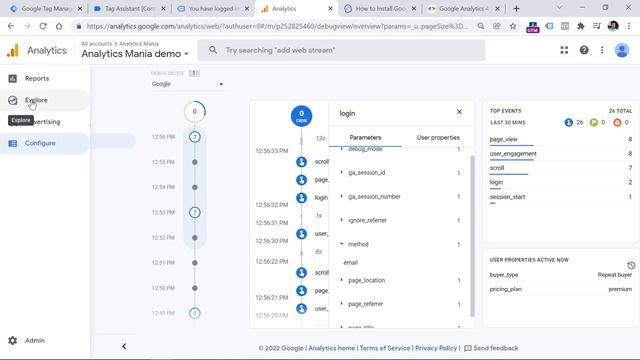Click the All accounts breadcrumb link
Screen dimensions: 640x360
click(96, 44)
